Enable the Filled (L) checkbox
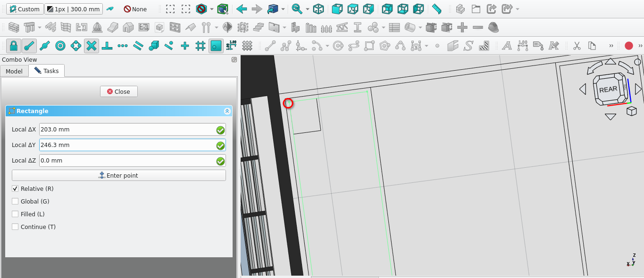Screen dimensions: 644x278 16,214
